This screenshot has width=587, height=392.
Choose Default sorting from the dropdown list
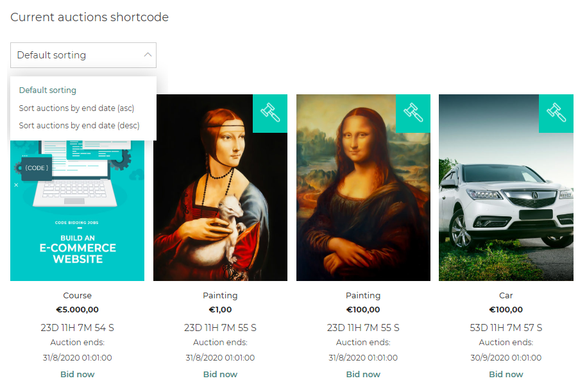tap(47, 90)
